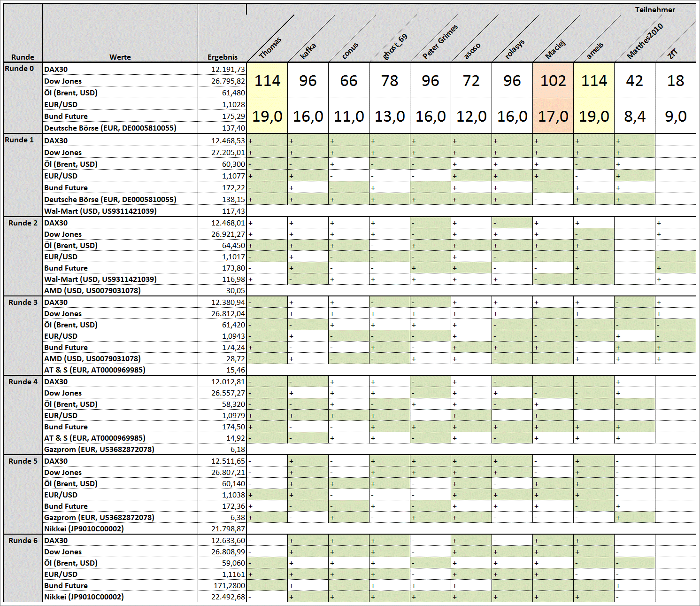Click the Runde 5 row label
This screenshot has height=606, width=700.
23,461
